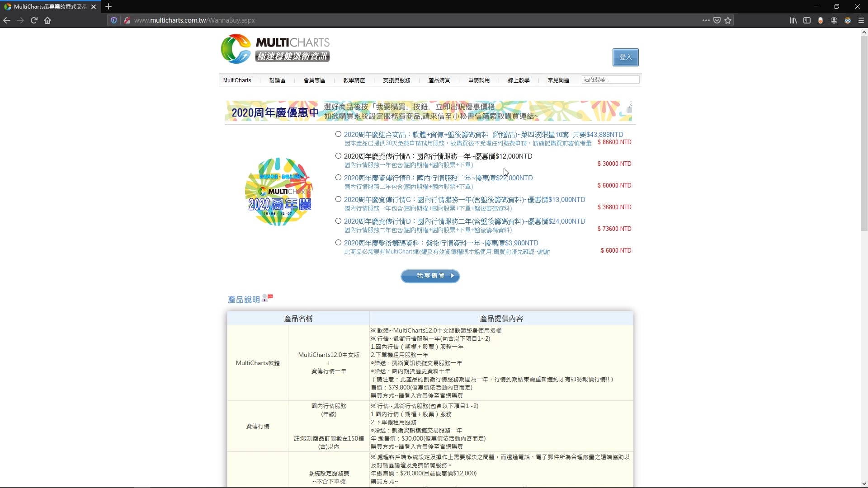Screen dimensions: 868x488
Task: Open the 產品購買 navigation menu
Action: coord(439,80)
